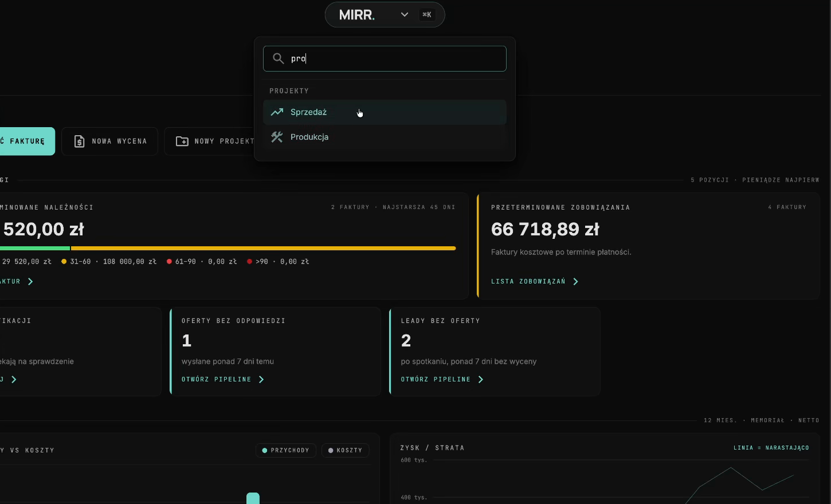
Task: Click 2 faktury · najstarsza 45 dni
Action: coord(393,207)
